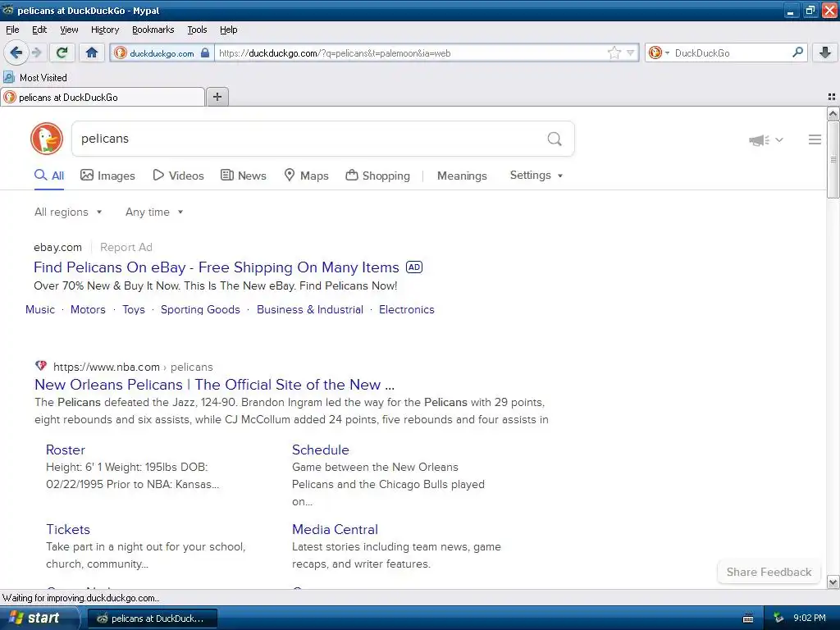Open the megaphone news dropdown
The image size is (840, 630).
coord(766,139)
